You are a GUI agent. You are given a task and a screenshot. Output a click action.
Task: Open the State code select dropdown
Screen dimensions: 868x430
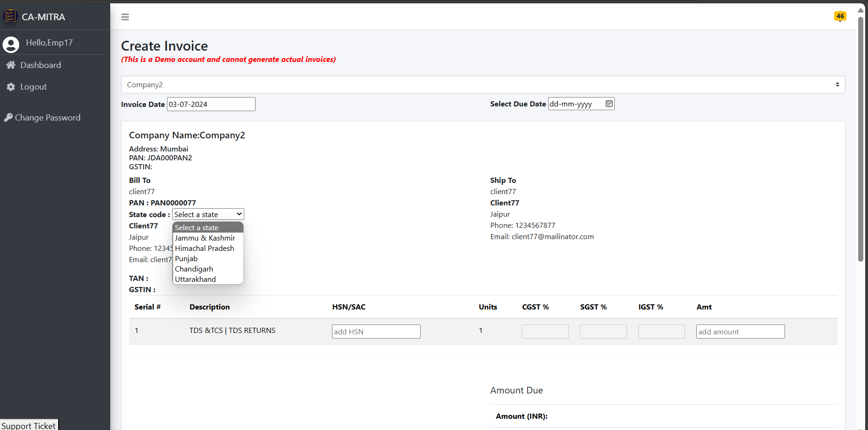[208, 214]
